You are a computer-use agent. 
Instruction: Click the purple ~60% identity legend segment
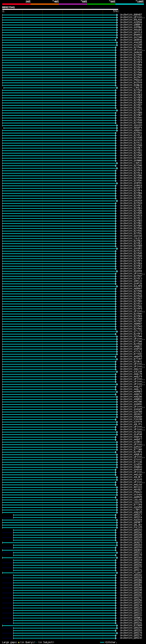point(73,4)
